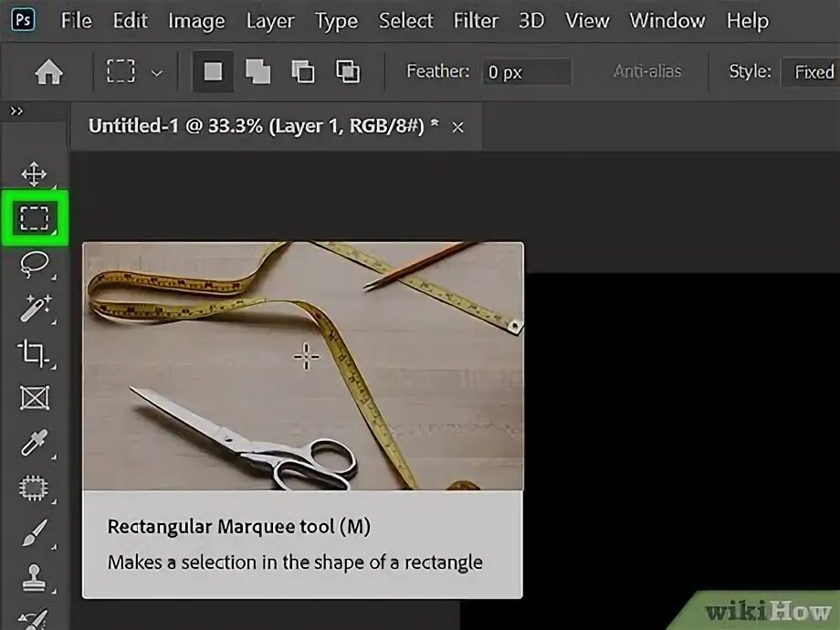Open the File menu
This screenshot has width=840, height=630.
pos(76,20)
